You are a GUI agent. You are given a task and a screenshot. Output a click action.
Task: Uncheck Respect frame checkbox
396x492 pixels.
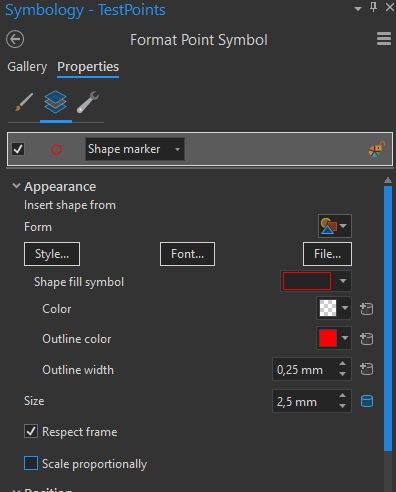[31, 431]
